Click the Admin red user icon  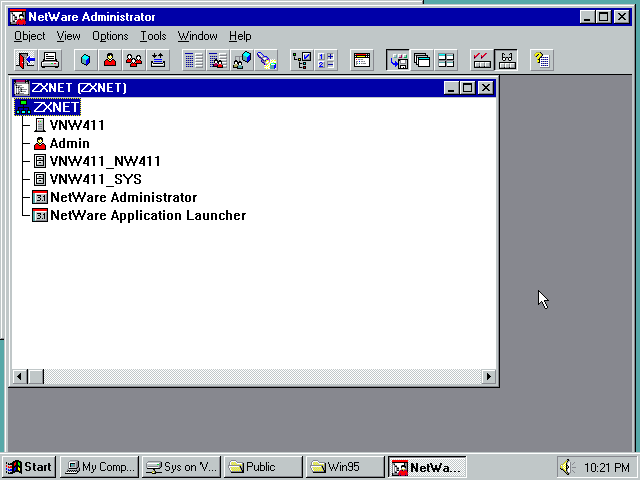tap(40, 143)
